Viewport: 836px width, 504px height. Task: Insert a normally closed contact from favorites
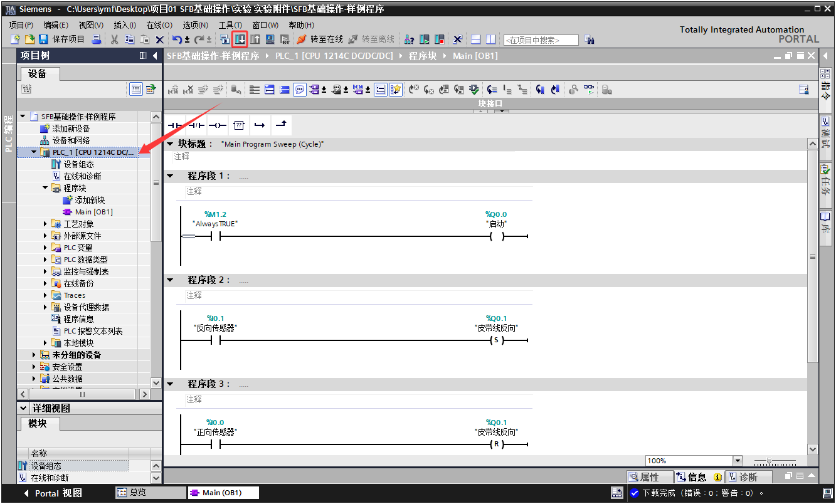[196, 125]
